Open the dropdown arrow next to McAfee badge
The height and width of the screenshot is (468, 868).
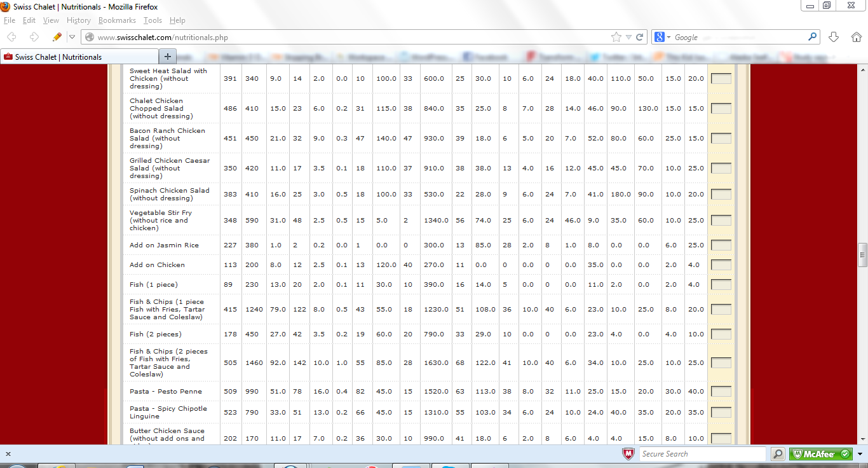click(860, 454)
